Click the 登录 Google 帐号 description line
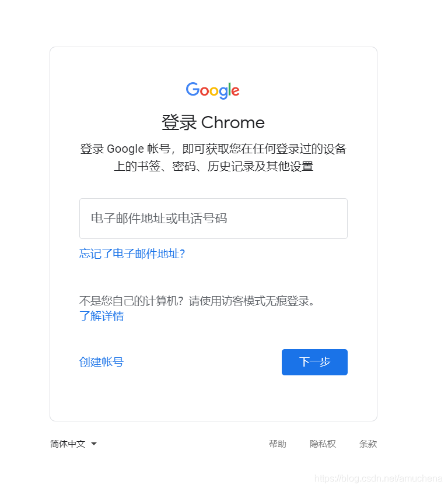Image resolution: width=448 pixels, height=489 pixels. click(x=213, y=149)
